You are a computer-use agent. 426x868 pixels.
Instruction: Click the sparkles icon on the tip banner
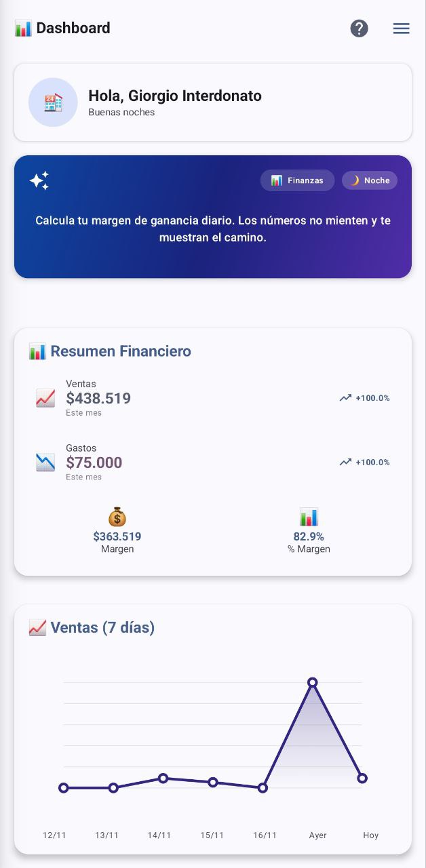39,181
